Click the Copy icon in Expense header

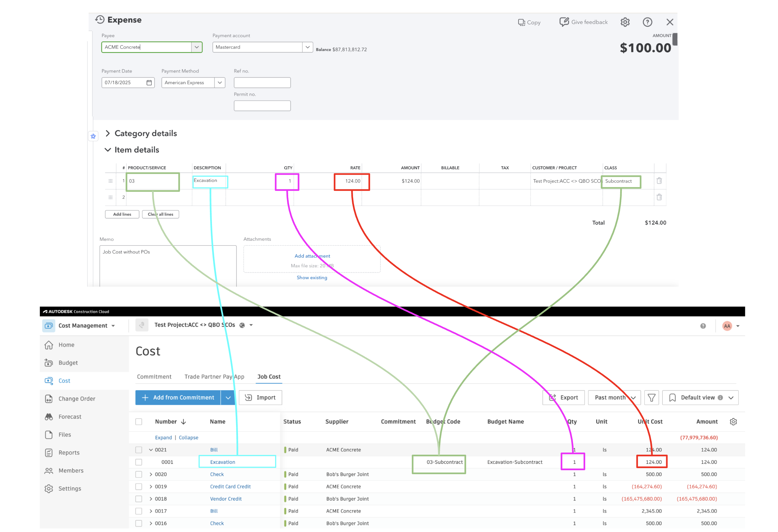[x=521, y=23]
